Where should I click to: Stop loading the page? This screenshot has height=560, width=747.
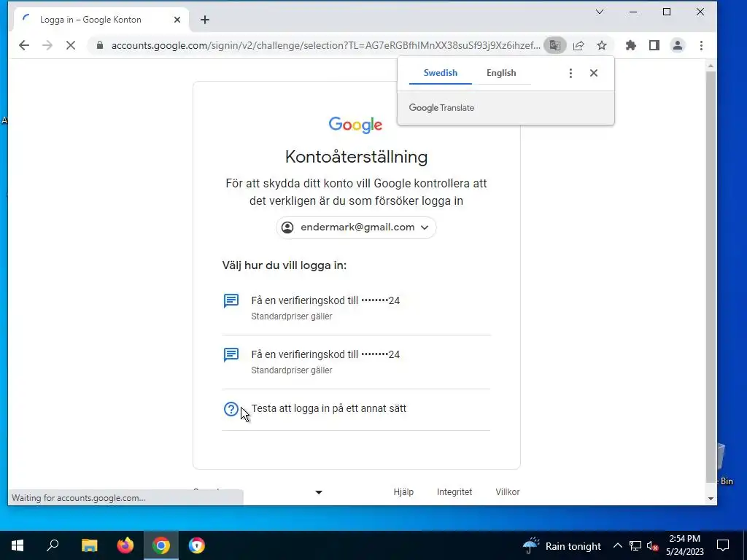coord(71,45)
